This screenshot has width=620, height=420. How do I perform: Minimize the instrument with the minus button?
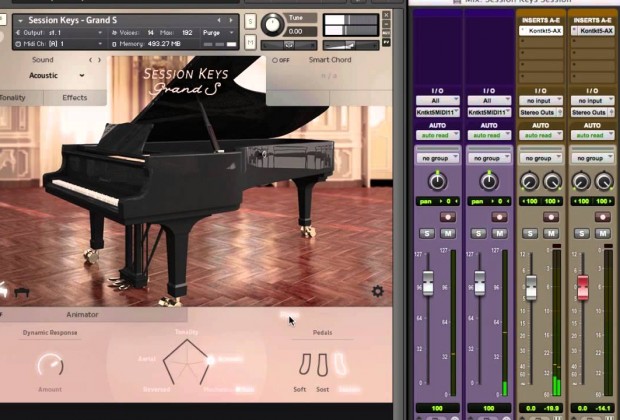coord(386,24)
